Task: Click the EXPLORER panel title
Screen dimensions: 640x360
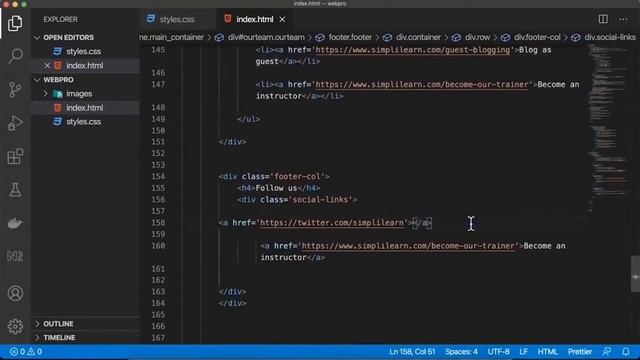Action: pyautogui.click(x=60, y=20)
